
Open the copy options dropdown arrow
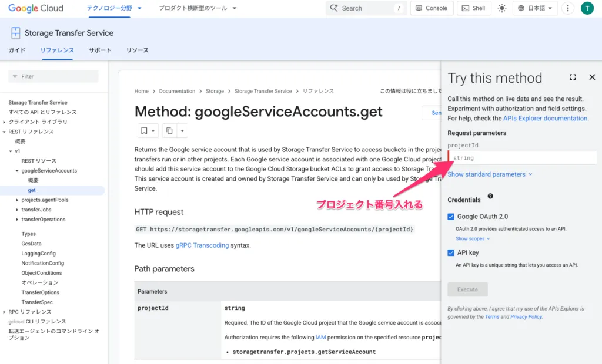(x=182, y=131)
